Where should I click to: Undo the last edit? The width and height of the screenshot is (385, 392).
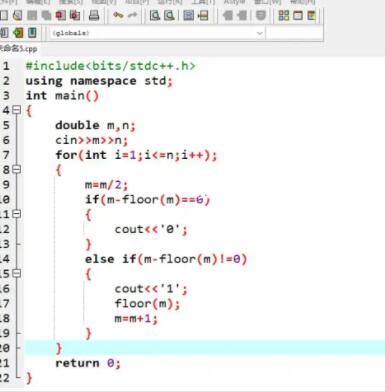point(118,15)
